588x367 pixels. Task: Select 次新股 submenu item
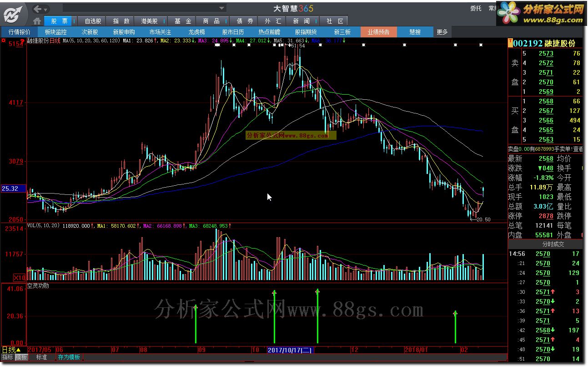[90, 32]
